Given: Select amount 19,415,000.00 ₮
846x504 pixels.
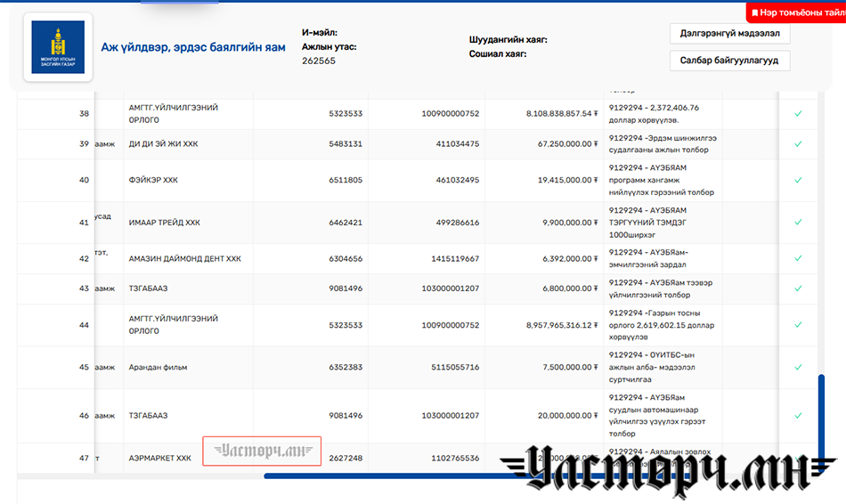Looking at the screenshot, I should coord(567,180).
